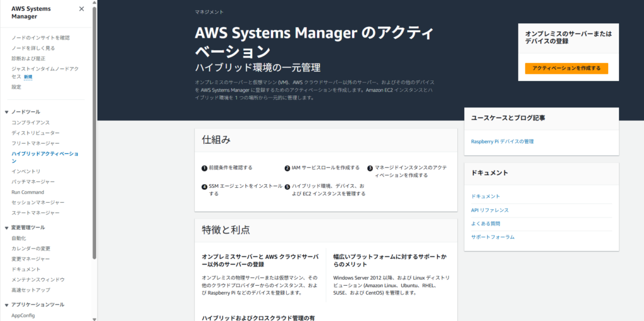The height and width of the screenshot is (321, 644).
Task: Open Raspberry Pi デバイスの管理 link
Action: [x=502, y=141]
